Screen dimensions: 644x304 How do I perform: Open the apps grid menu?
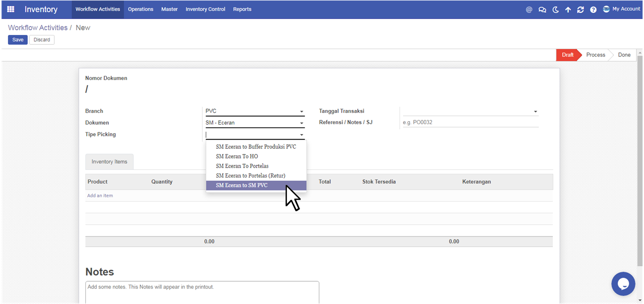pyautogui.click(x=10, y=9)
